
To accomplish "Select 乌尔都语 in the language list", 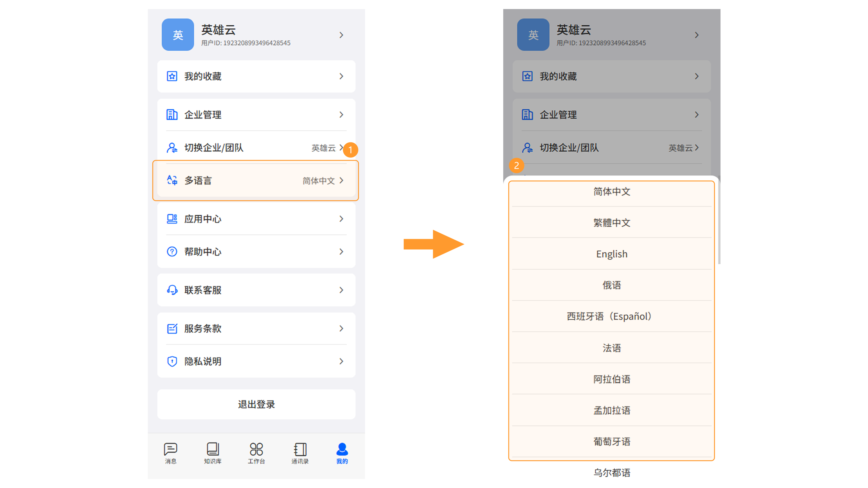I will pos(612,472).
